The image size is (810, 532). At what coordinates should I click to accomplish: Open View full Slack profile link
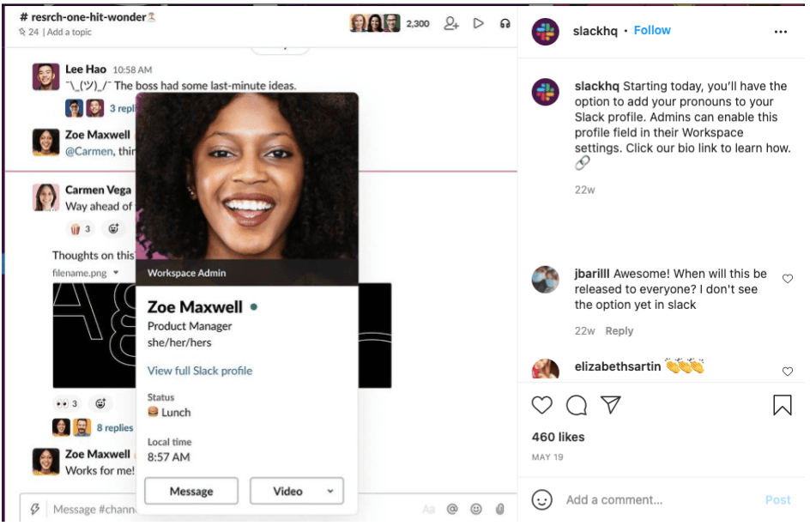200,371
